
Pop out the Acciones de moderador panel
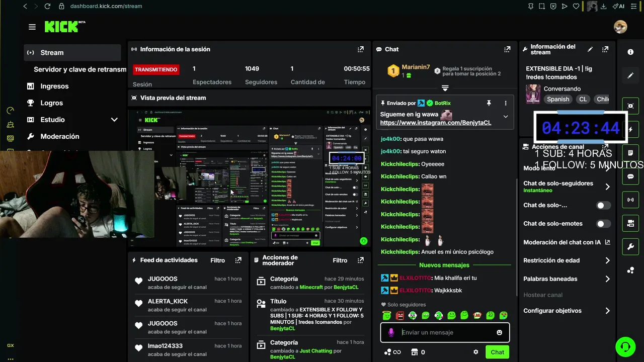[360, 260]
